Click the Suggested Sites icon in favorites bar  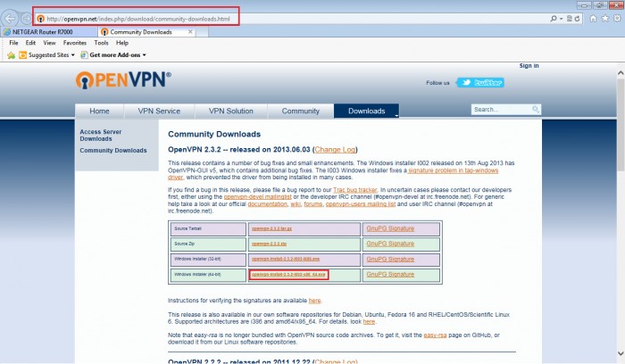(x=22, y=55)
